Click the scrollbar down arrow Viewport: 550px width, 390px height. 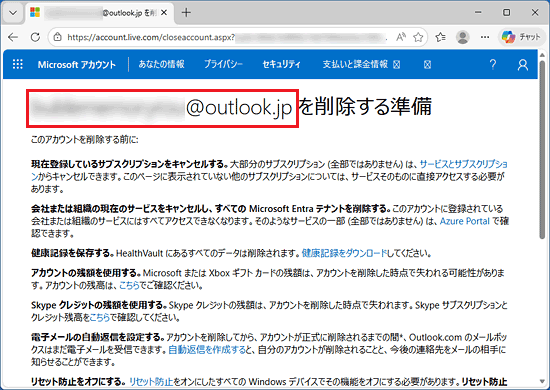(542, 382)
